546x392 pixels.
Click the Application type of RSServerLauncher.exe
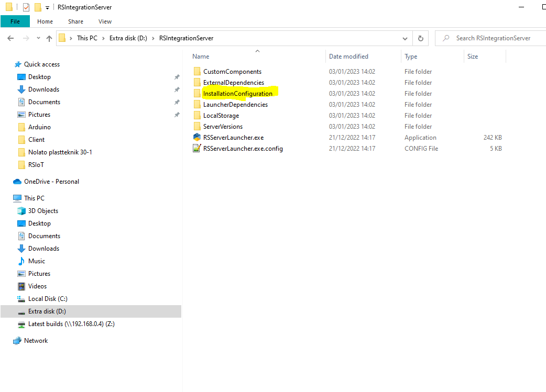coord(420,138)
